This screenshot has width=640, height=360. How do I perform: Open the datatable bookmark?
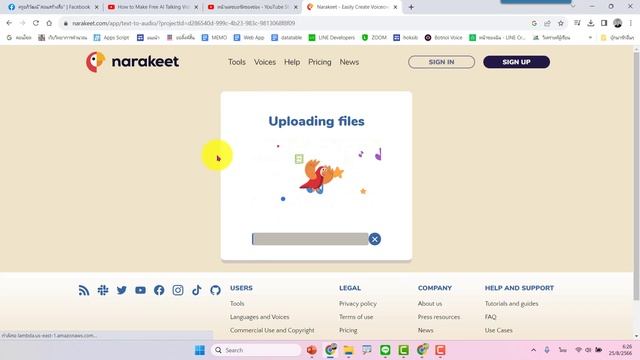point(287,38)
